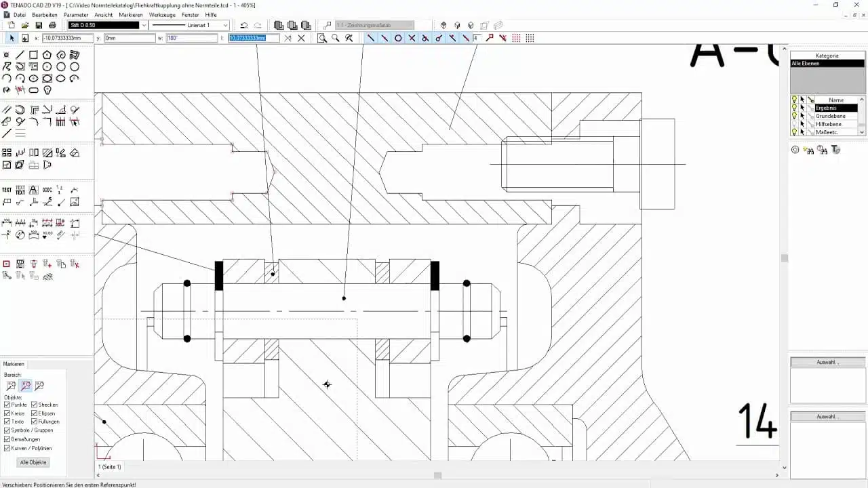Toggle the Punkte checkbox

point(7,405)
